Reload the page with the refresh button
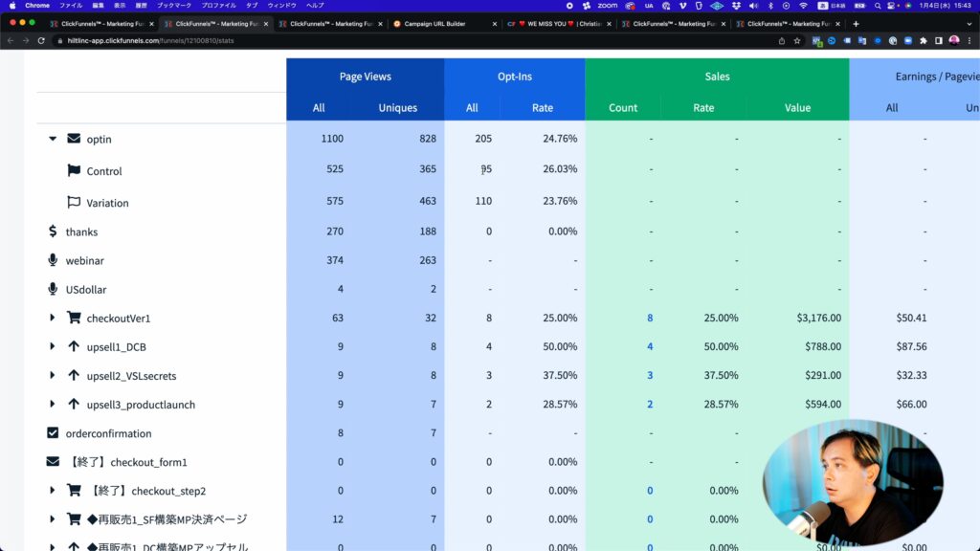980x551 pixels. tap(41, 41)
